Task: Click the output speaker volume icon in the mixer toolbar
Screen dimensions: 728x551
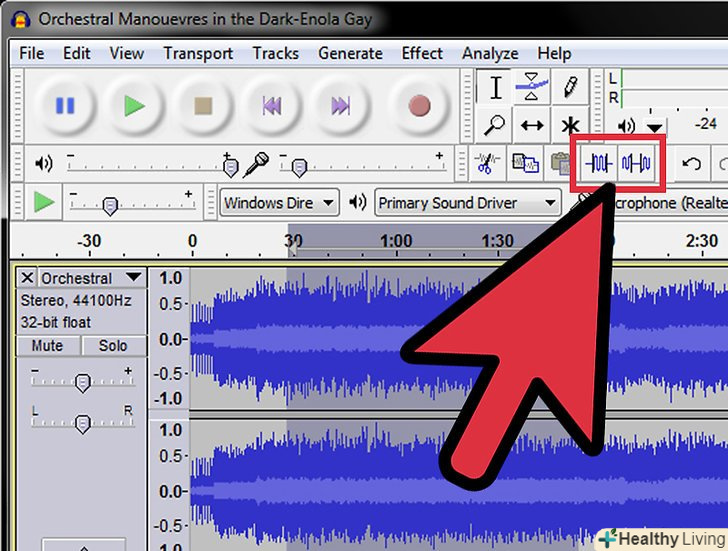Action: [44, 163]
